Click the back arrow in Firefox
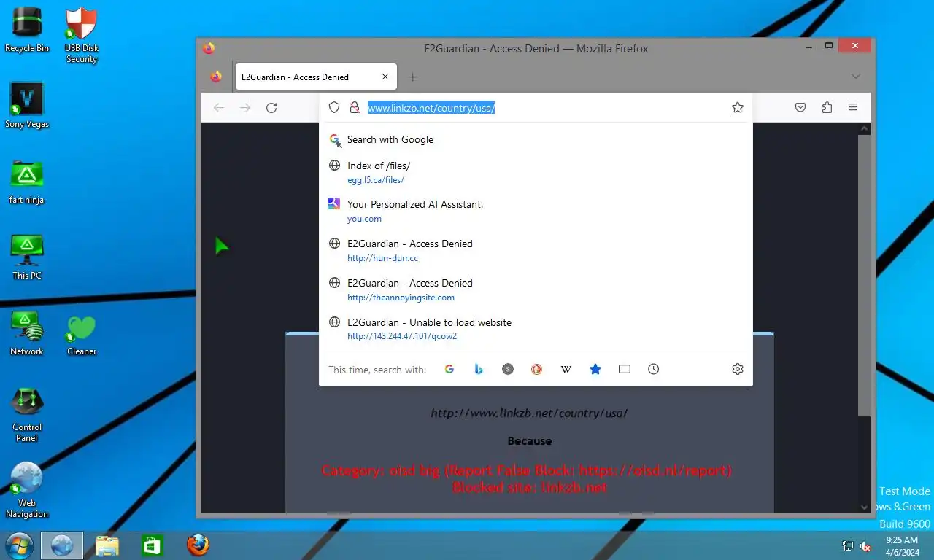 218,108
